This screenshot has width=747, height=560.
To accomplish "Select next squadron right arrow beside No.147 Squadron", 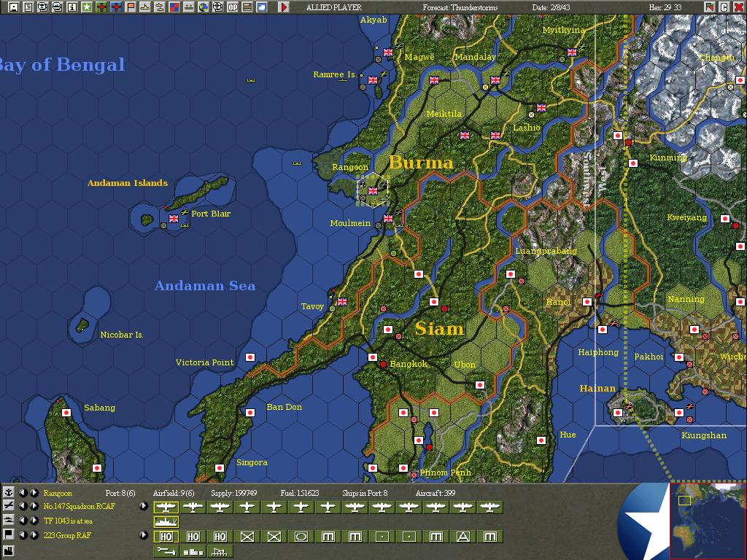I will click(34, 506).
